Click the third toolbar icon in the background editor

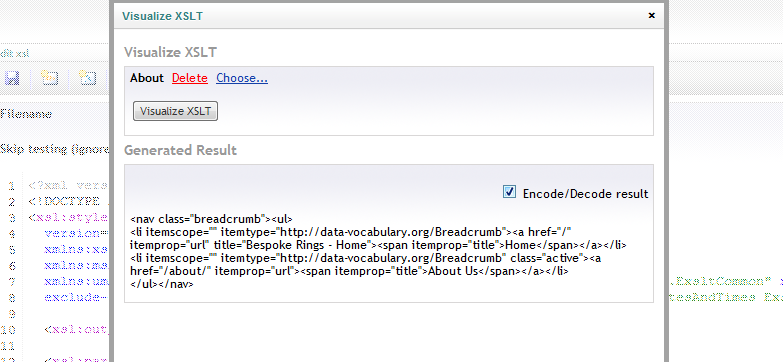click(87, 78)
